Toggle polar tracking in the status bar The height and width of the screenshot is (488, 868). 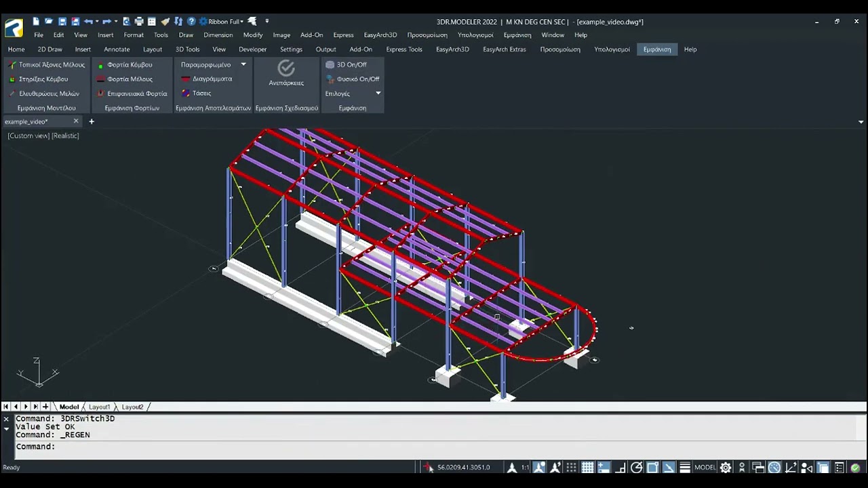point(636,468)
